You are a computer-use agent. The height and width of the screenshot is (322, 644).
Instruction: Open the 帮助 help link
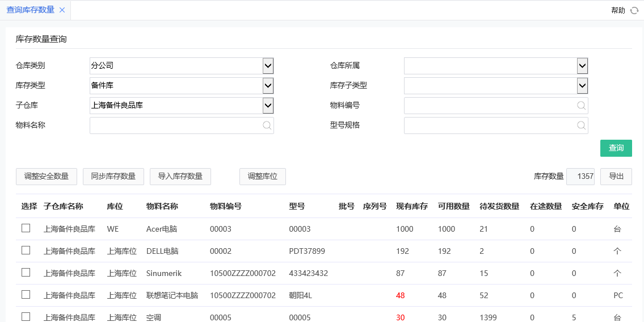coord(618,10)
